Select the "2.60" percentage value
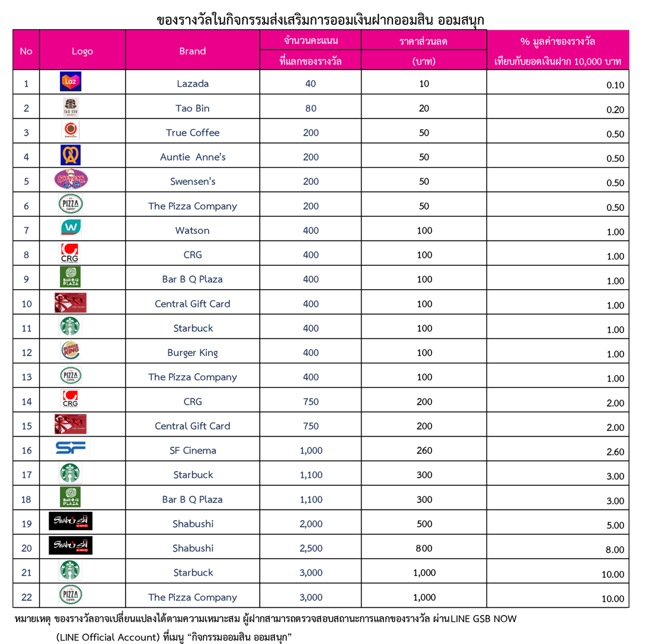Image resolution: width=652 pixels, height=644 pixels. pyautogui.click(x=615, y=452)
